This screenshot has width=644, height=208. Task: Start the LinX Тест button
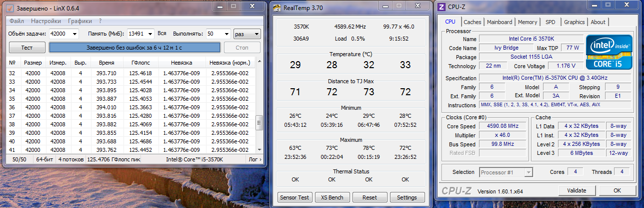[x=27, y=48]
